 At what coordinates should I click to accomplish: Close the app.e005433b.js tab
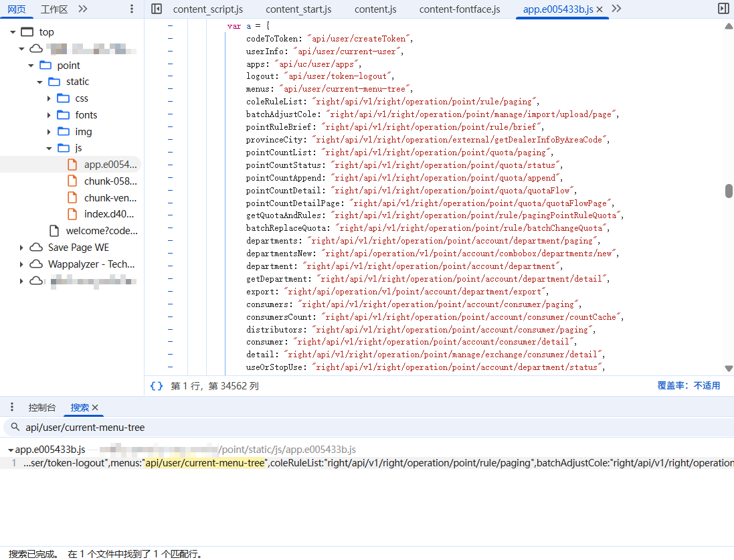pyautogui.click(x=600, y=9)
